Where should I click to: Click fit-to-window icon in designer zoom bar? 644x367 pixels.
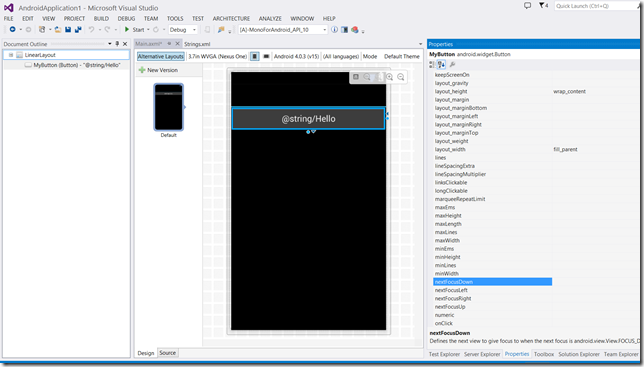[x=356, y=77]
